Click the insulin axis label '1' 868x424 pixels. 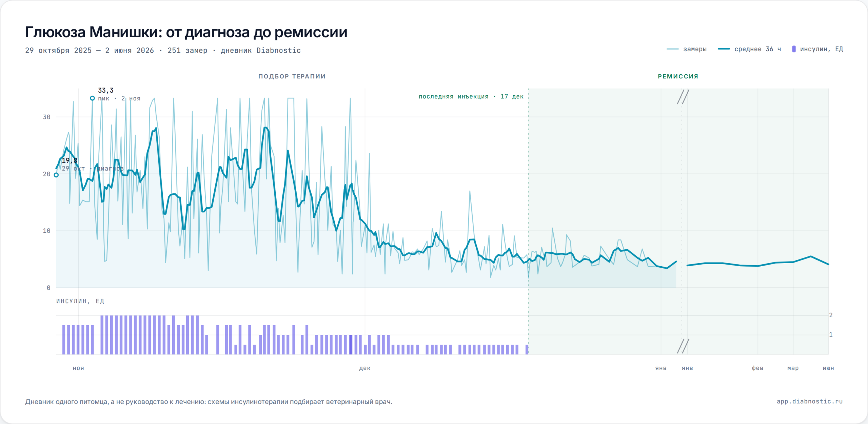click(831, 335)
